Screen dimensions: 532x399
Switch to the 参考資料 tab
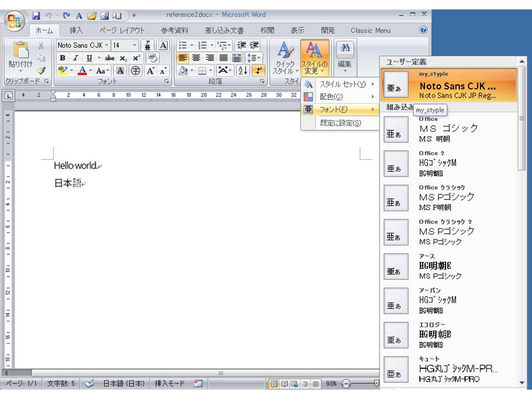175,30
